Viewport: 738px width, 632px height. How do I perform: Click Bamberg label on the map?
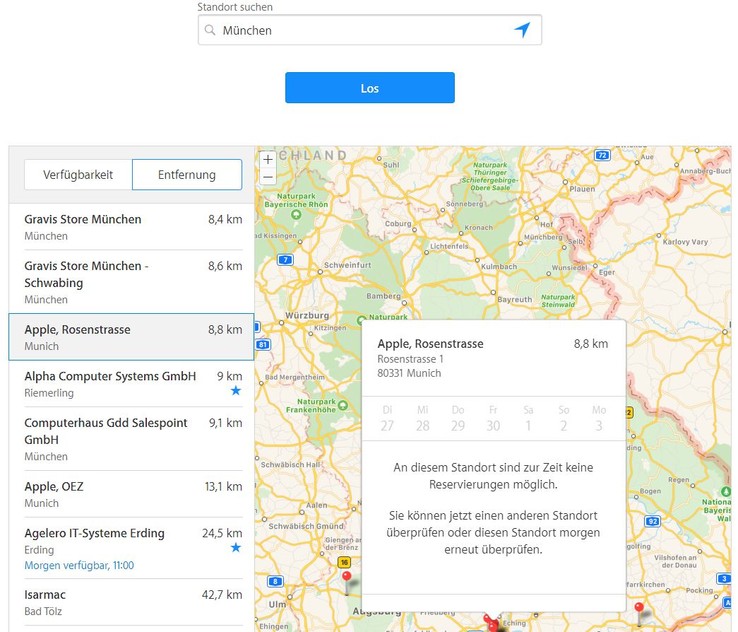(383, 296)
